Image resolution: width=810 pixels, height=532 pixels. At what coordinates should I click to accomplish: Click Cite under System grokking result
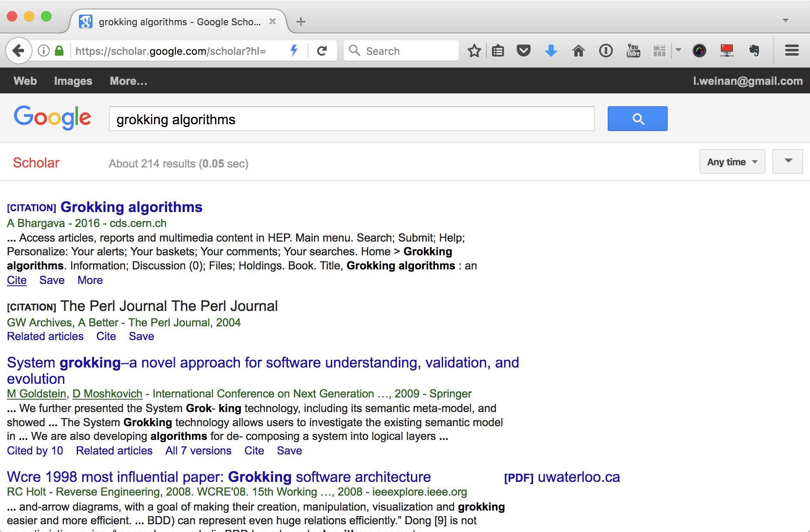point(254,451)
